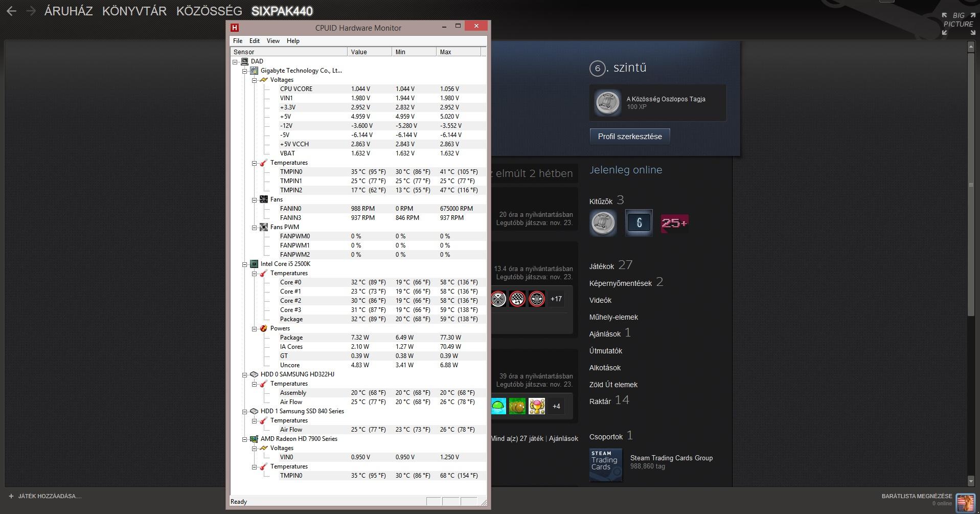The image size is (980, 514).
Task: Open the View menu in HWMonitor
Action: [x=273, y=41]
